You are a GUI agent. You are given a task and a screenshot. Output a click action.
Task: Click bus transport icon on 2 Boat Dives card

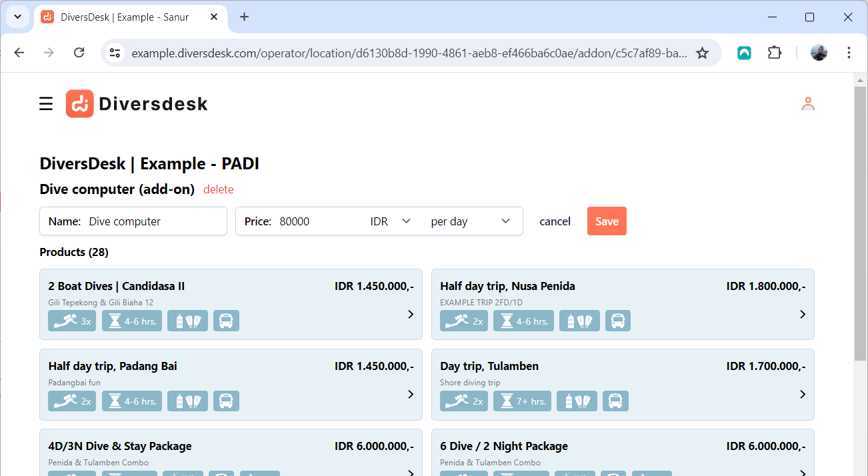point(226,321)
